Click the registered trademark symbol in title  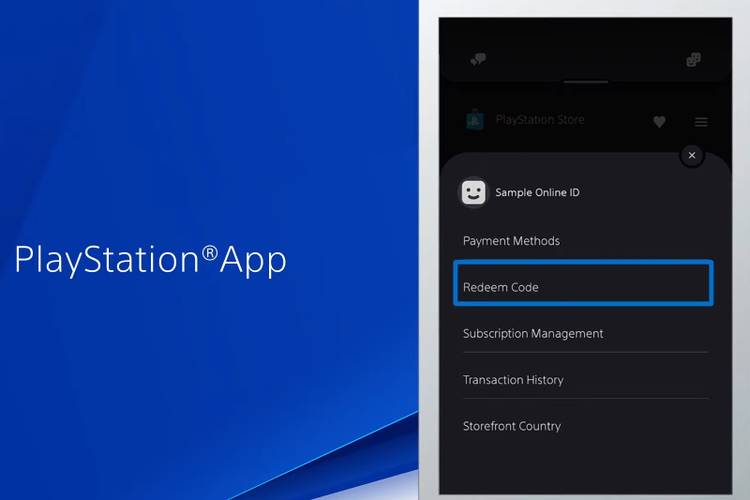210,253
